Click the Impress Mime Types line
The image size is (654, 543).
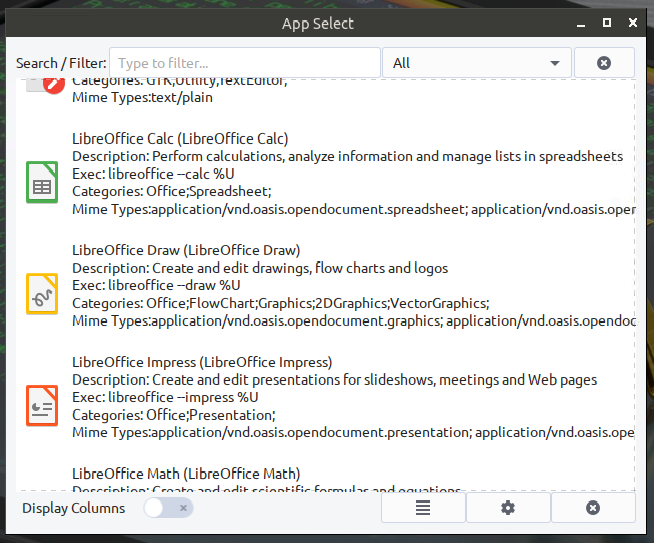click(353, 432)
